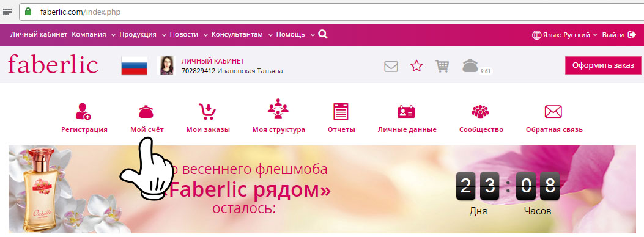The width and height of the screenshot is (644, 237).
Task: Open the Помощь menu item
Action: pos(291,35)
